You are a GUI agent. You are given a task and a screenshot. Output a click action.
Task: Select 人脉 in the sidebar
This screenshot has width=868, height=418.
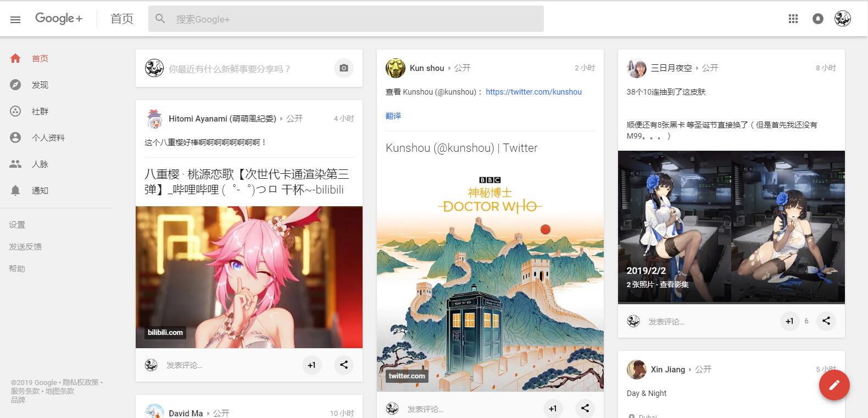(40, 164)
